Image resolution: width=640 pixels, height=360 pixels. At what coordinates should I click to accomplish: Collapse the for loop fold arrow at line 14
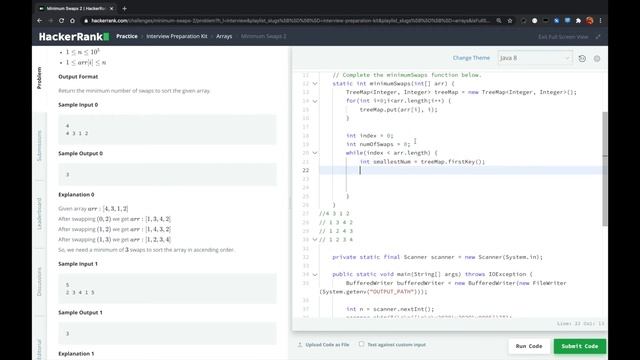click(315, 101)
